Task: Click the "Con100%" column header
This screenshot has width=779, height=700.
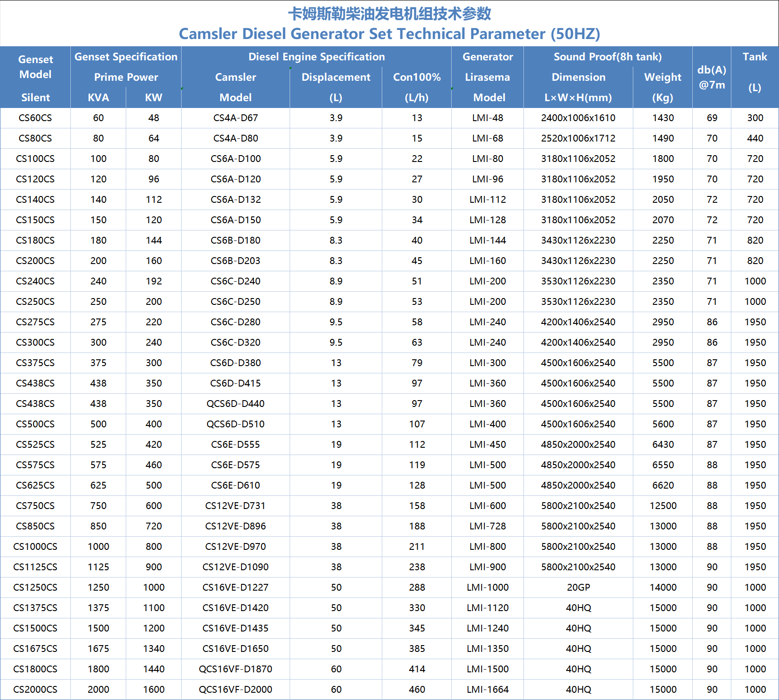Action: pos(417,77)
